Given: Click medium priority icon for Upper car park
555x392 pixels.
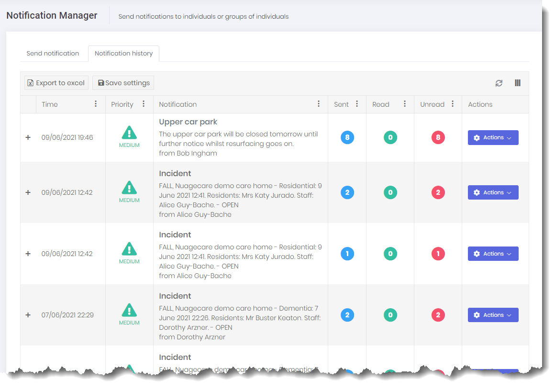Looking at the screenshot, I should pos(129,133).
